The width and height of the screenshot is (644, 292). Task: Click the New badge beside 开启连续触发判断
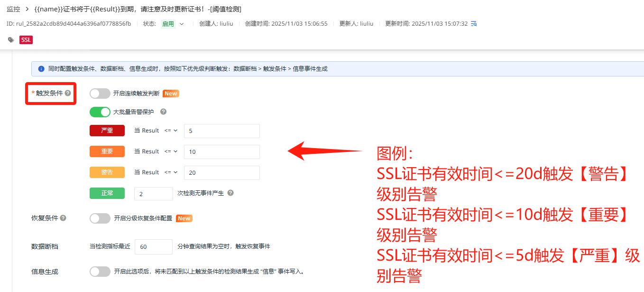171,94
